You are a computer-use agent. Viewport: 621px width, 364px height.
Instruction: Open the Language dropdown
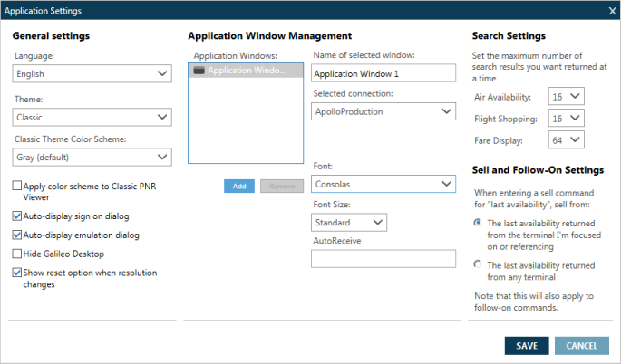pos(92,74)
